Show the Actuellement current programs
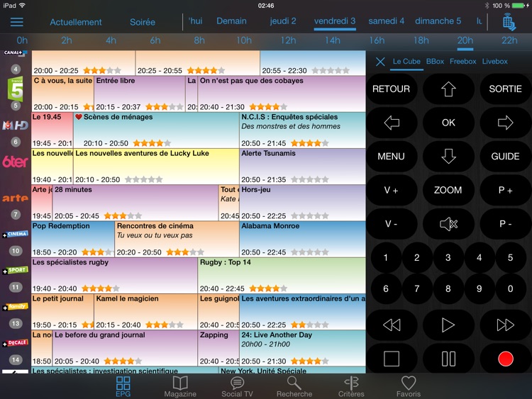This screenshot has width=532, height=399. tap(76, 23)
